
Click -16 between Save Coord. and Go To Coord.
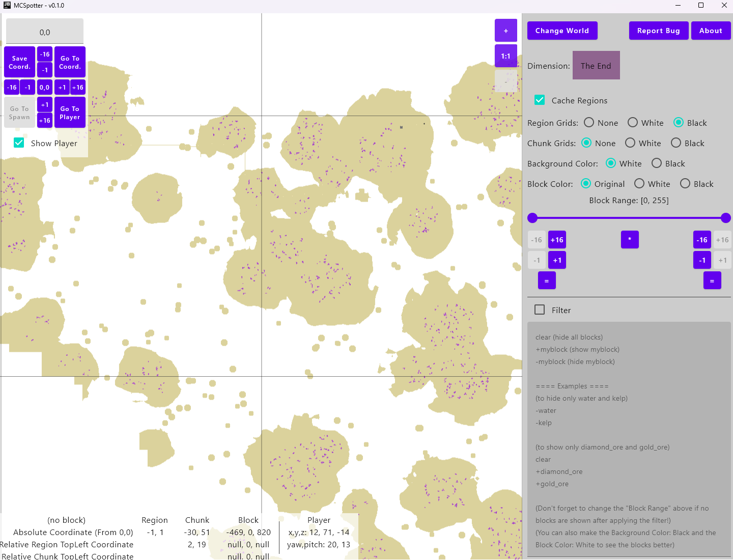tap(45, 54)
